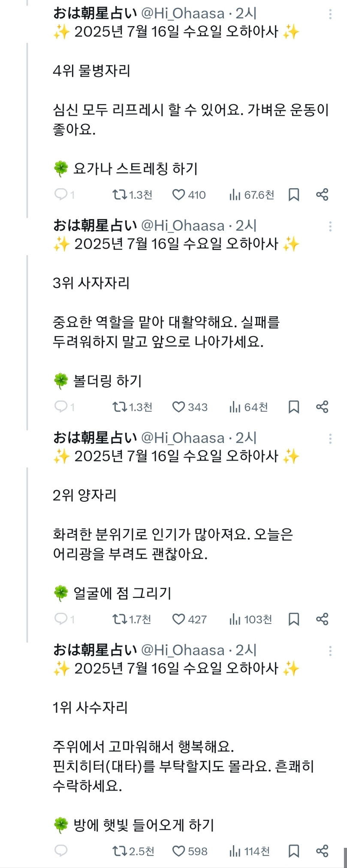Open more options on 양자리 post
The image size is (347, 868).
(330, 438)
